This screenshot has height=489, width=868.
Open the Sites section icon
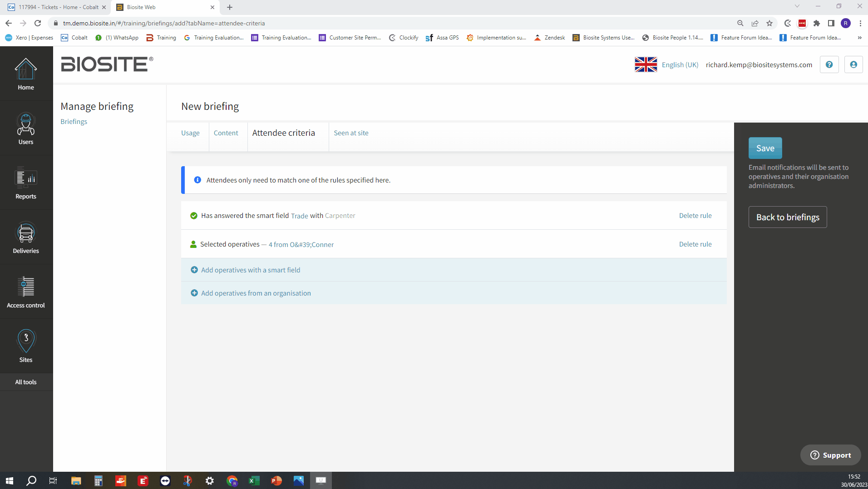(x=26, y=341)
